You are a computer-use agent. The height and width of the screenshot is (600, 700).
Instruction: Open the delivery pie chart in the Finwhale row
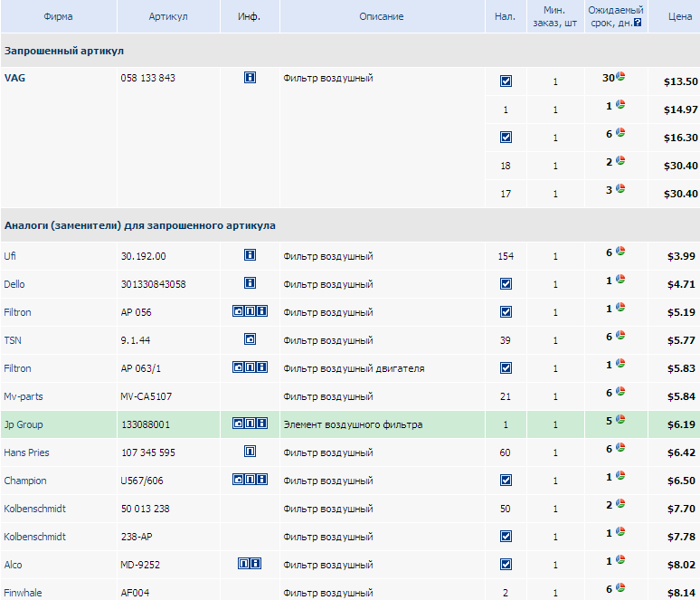click(620, 588)
